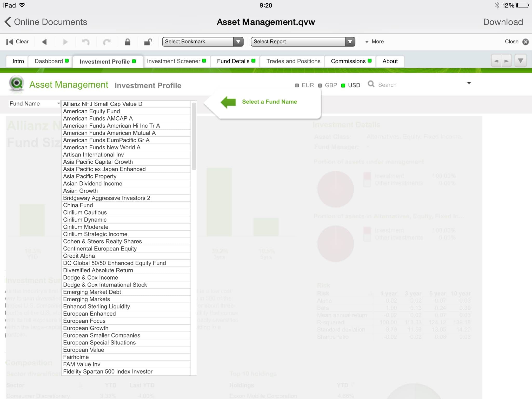The width and height of the screenshot is (532, 399).
Task: Click the QlikView logo icon
Action: coord(17,84)
